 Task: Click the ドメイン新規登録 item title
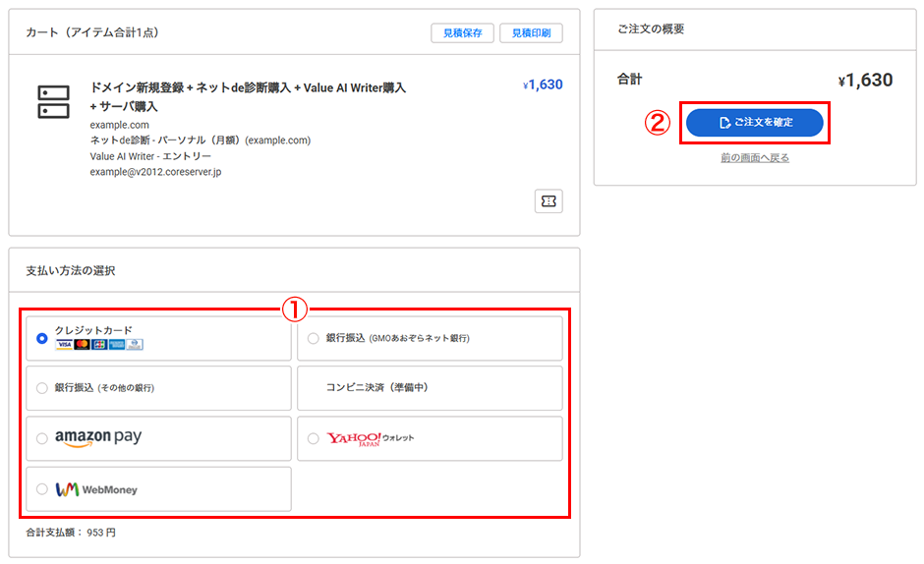(x=248, y=96)
